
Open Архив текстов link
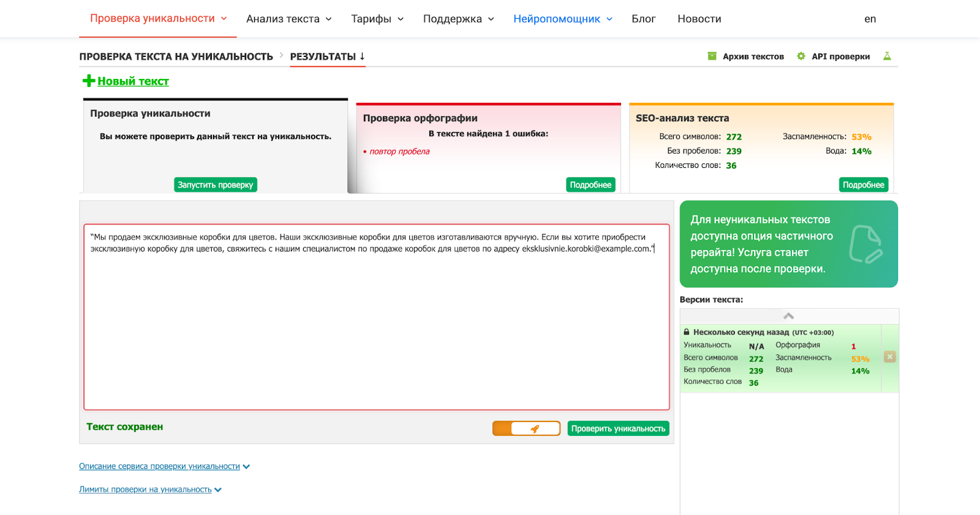pos(753,56)
